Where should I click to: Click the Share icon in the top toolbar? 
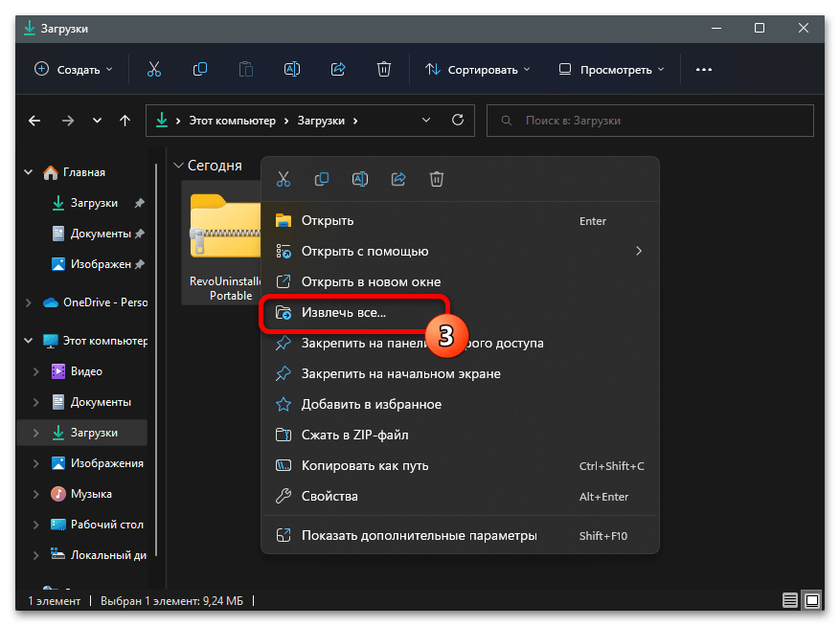click(x=338, y=70)
